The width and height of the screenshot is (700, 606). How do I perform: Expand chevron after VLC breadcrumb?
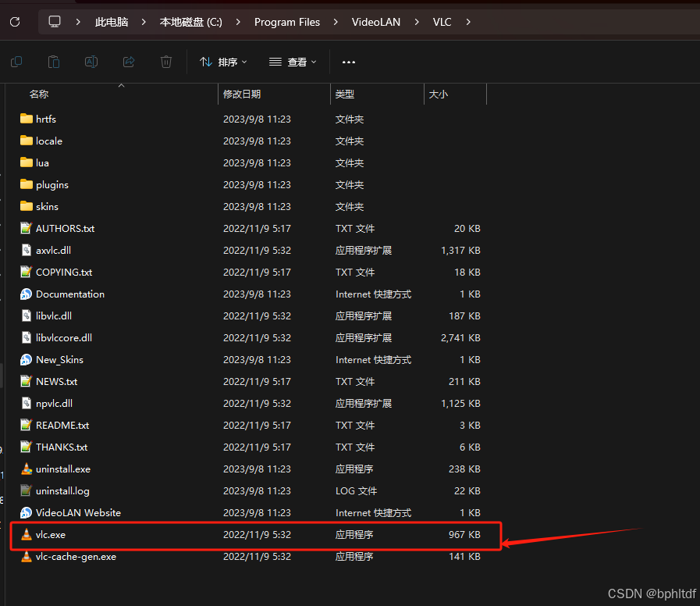[468, 22]
